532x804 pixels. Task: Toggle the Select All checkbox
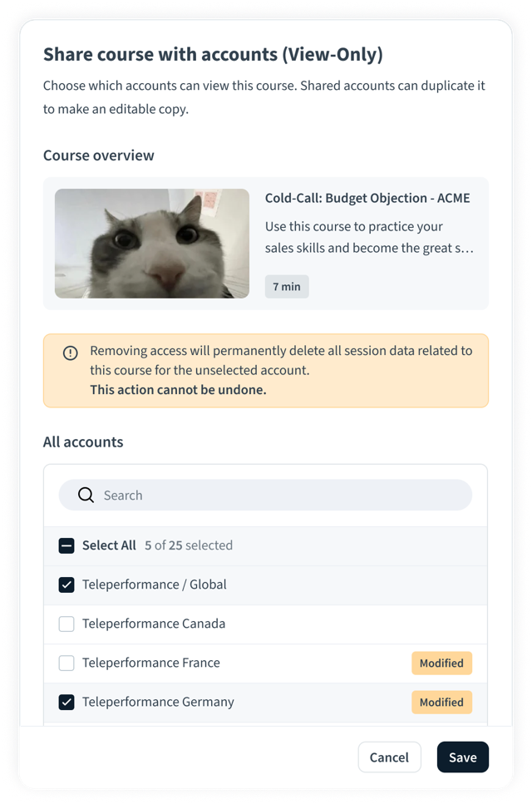[66, 546]
